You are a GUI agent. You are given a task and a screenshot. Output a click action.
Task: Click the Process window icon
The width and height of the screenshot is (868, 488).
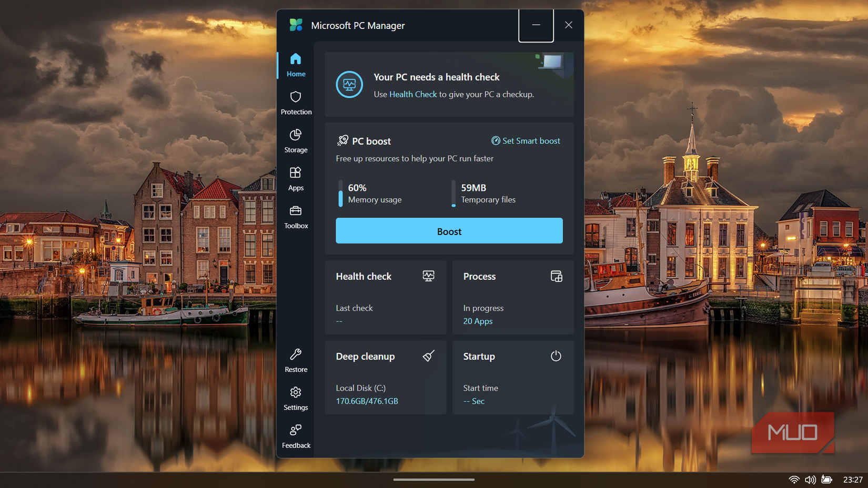click(556, 276)
